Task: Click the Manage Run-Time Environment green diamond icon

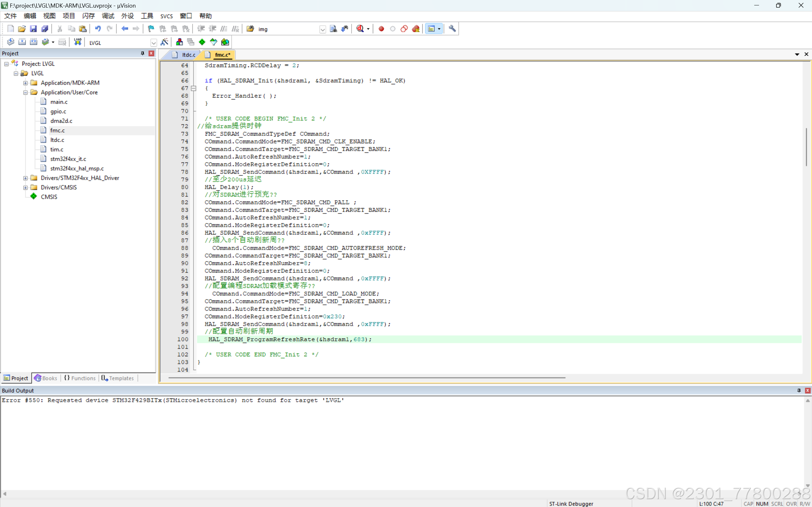Action: click(202, 42)
